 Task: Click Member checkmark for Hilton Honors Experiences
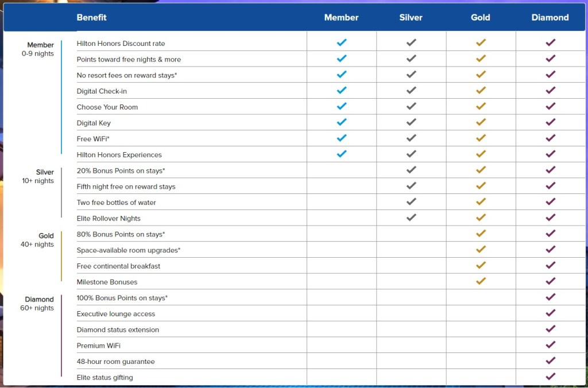pos(342,154)
